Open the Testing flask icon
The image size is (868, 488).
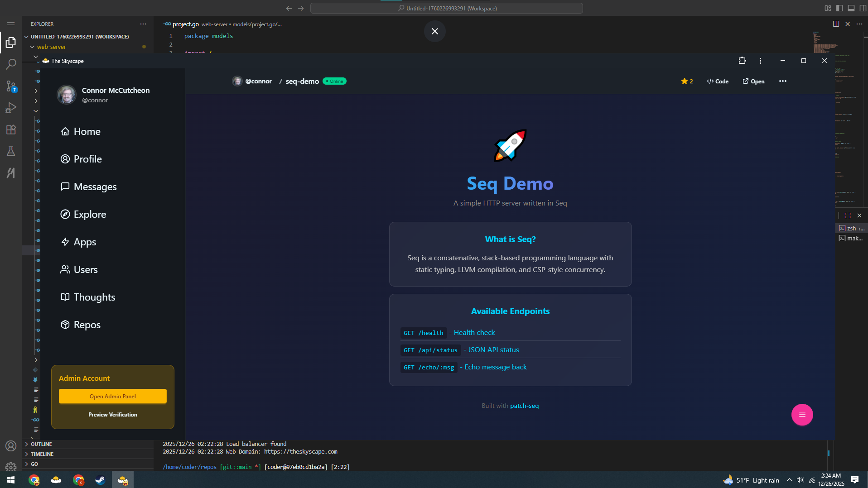11,151
